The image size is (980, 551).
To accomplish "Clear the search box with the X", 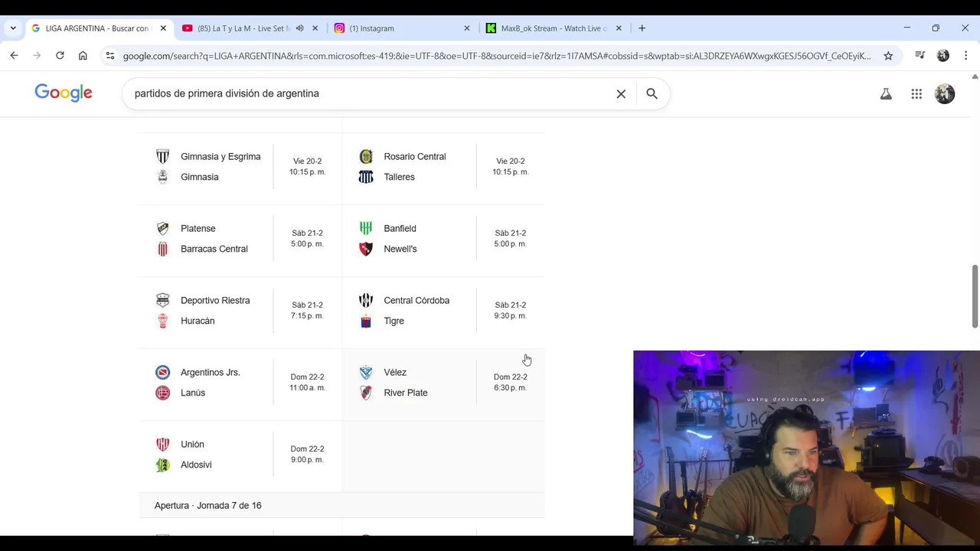I will point(621,93).
